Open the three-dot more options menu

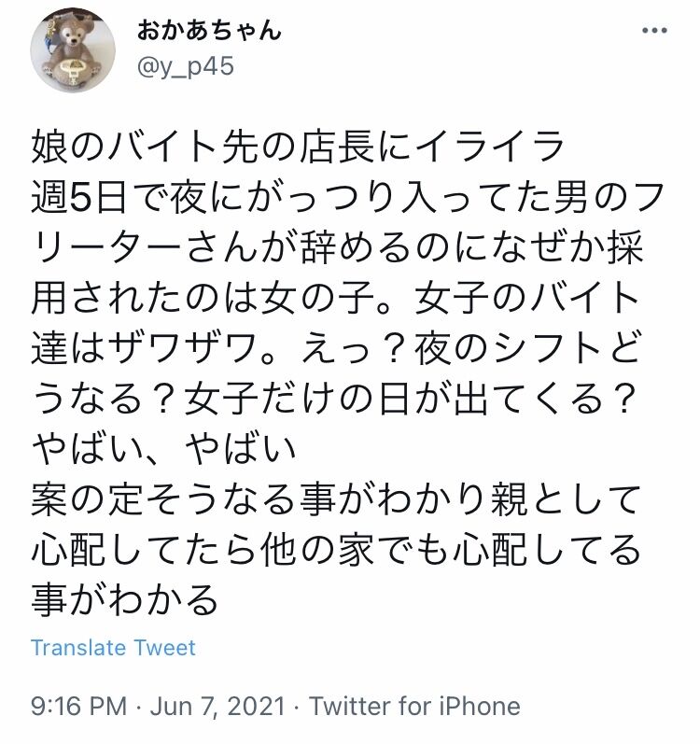pyautogui.click(x=654, y=31)
